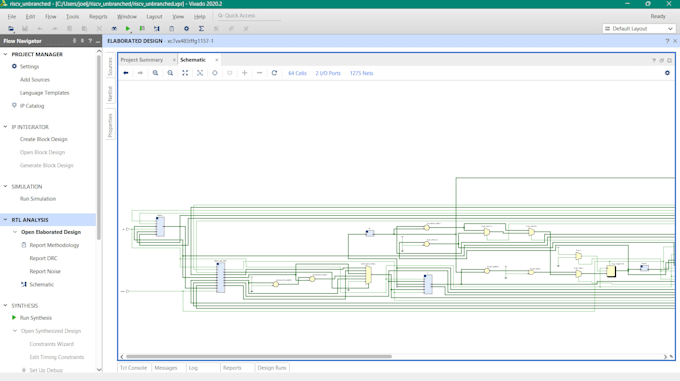Click Run Synthesis in Flow Navigator
This screenshot has height=381, width=680.
click(36, 318)
